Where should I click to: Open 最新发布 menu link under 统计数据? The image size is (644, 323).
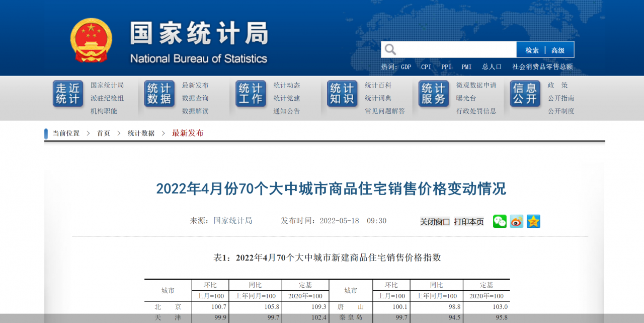195,85
